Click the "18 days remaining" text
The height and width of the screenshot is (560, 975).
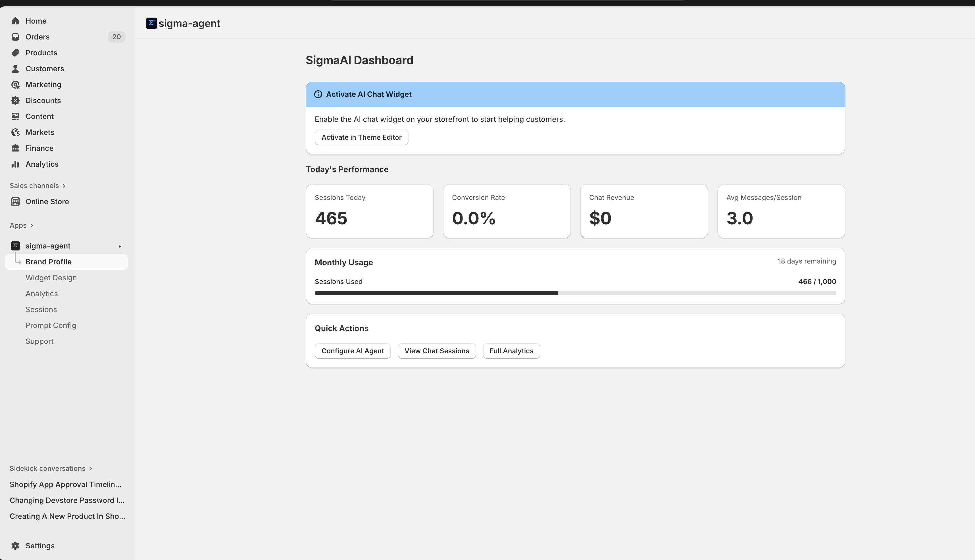coord(807,261)
